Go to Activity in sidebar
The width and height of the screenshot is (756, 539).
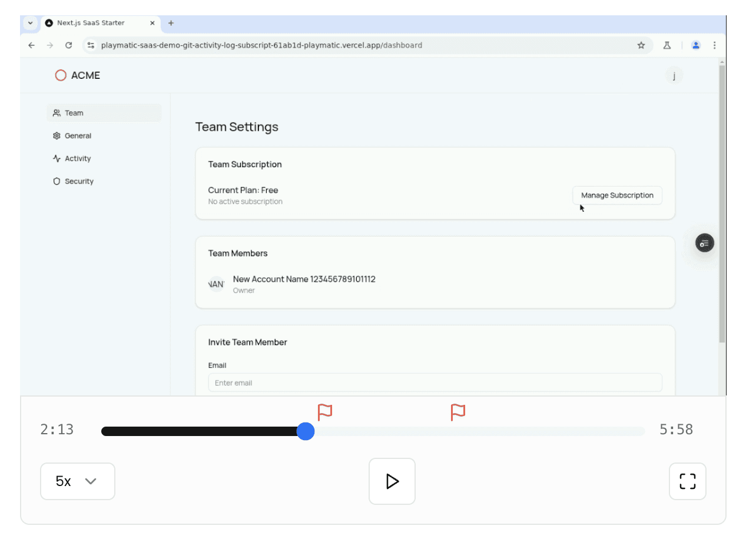[x=104, y=158]
